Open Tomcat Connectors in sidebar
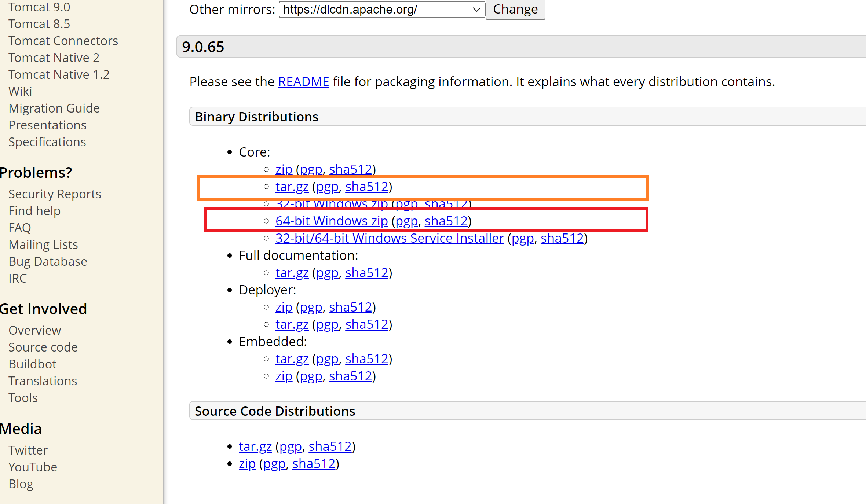This screenshot has height=504, width=866. [x=63, y=41]
